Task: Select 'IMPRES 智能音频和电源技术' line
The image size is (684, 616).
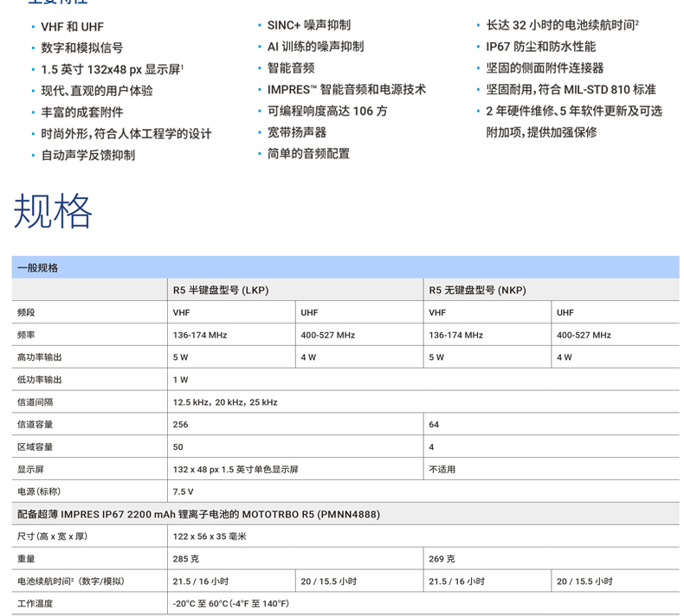Action: [x=346, y=89]
